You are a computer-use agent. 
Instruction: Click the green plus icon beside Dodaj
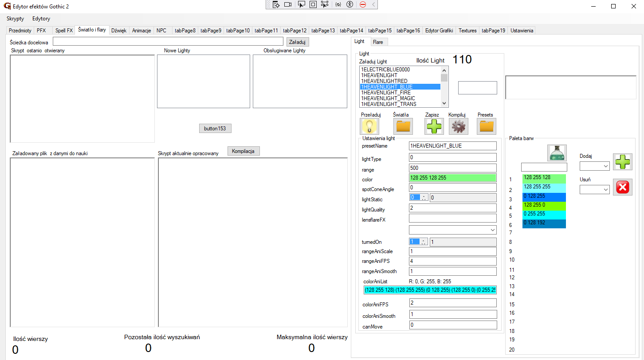coord(622,162)
